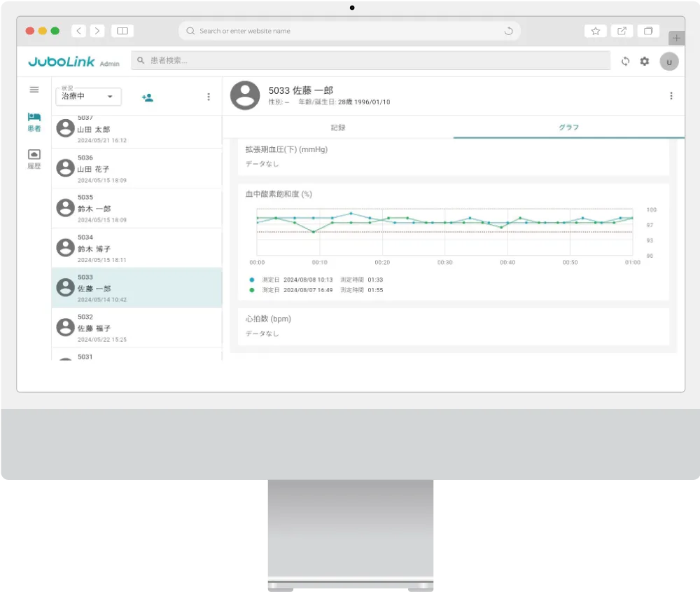This screenshot has width=700, height=592.
Task: Select patient 5034 鈴木 博子
Action: pyautogui.click(x=136, y=248)
